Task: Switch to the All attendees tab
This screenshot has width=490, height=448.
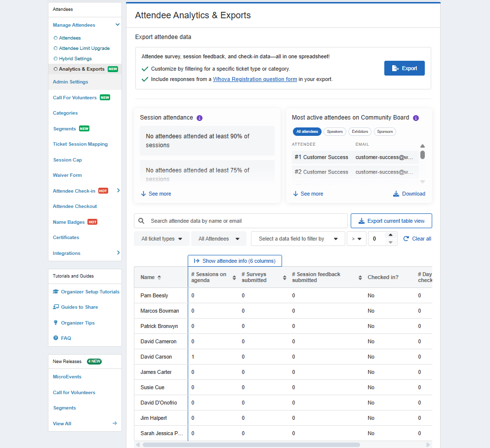Action: click(307, 131)
